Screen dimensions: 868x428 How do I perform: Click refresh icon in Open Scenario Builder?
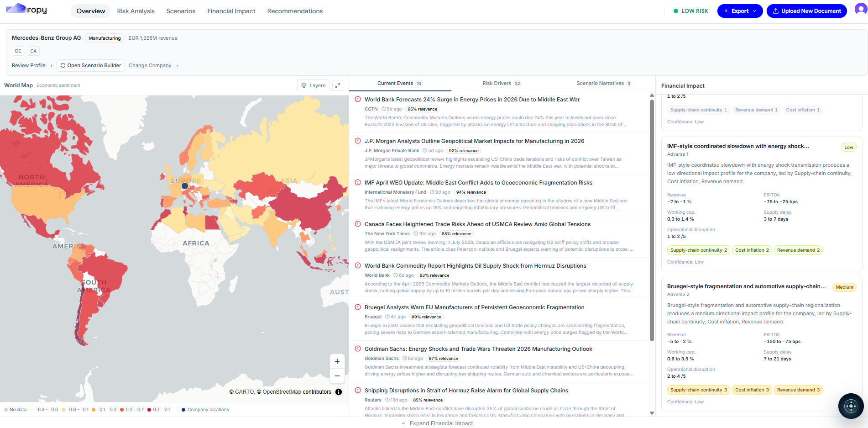tap(63, 65)
